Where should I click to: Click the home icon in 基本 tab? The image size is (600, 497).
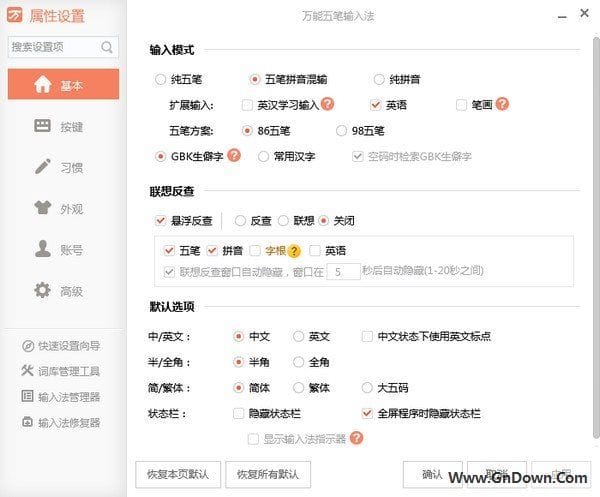click(42, 84)
